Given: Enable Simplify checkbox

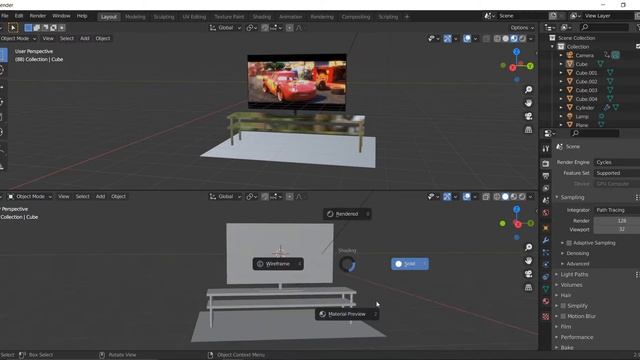Looking at the screenshot, I should pos(563,306).
